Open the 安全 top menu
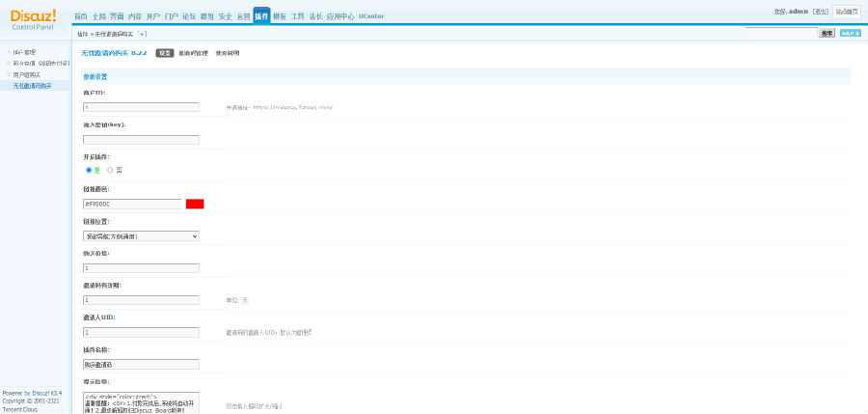 226,16
